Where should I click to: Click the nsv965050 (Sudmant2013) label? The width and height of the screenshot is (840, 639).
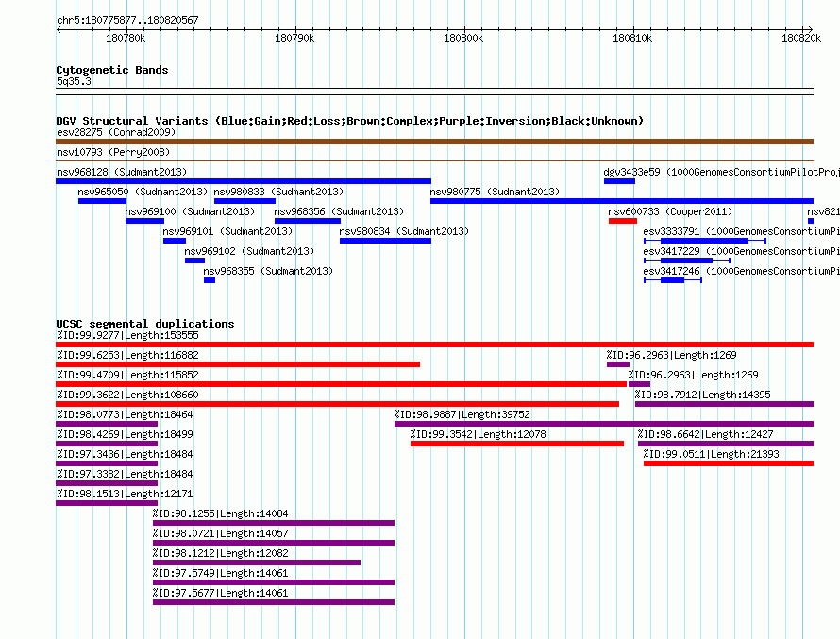(x=143, y=192)
